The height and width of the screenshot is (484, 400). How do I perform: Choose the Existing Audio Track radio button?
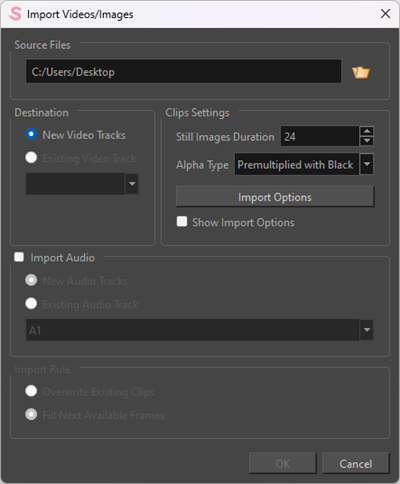tap(31, 303)
